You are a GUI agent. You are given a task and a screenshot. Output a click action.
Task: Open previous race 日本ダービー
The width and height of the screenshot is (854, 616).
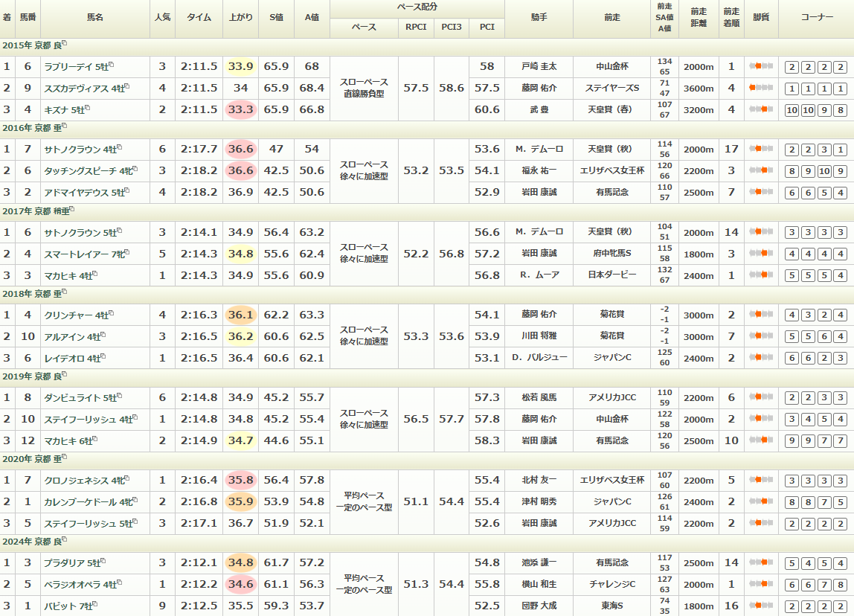click(612, 275)
